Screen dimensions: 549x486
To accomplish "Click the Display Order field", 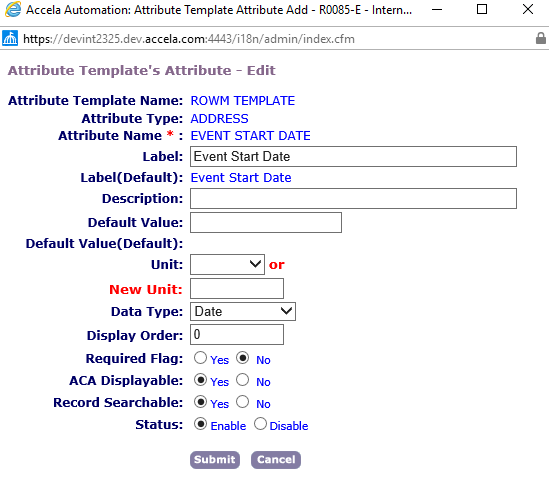I will pyautogui.click(x=237, y=334).
